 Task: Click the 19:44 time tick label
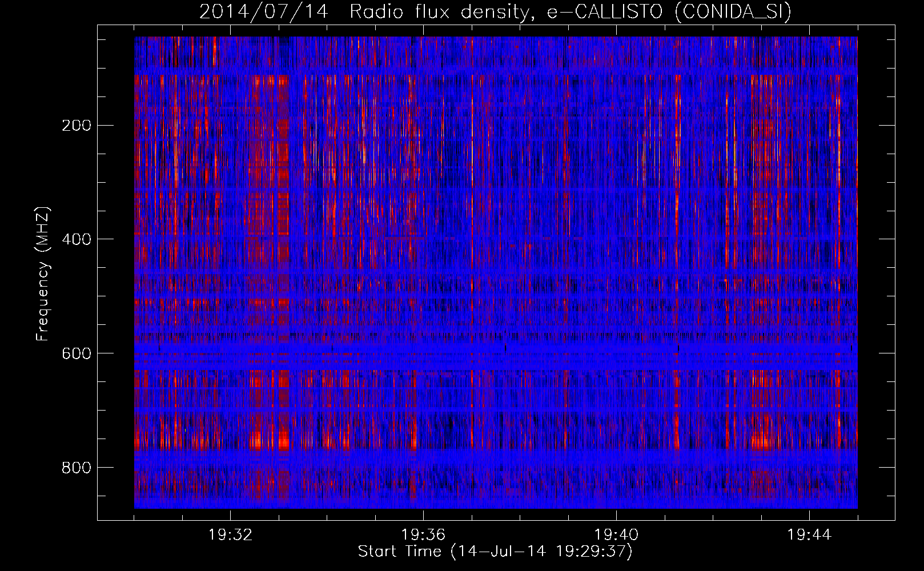(x=809, y=535)
